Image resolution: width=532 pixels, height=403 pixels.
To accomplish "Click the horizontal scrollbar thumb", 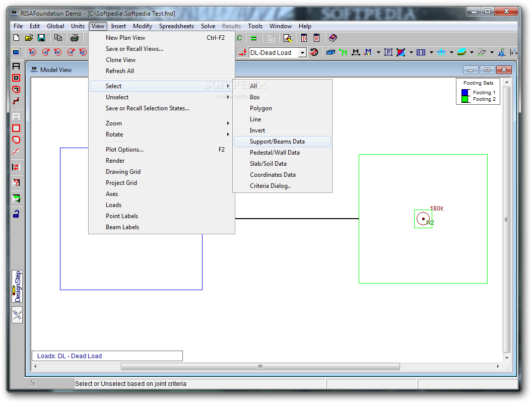I will [260, 366].
